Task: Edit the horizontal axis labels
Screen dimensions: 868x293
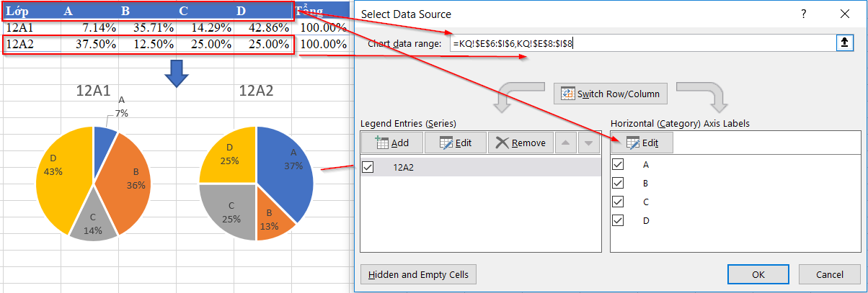Action: (x=642, y=143)
